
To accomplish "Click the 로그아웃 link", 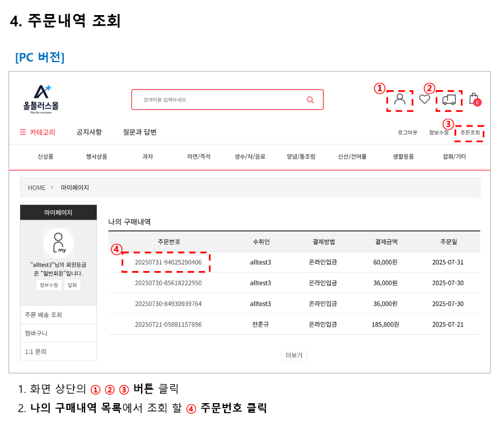I will [x=407, y=133].
